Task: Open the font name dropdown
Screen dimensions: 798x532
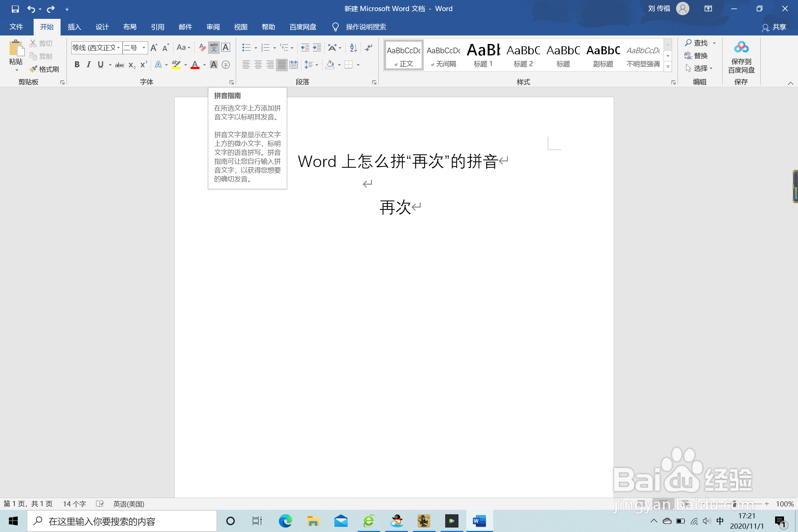Action: pyautogui.click(x=119, y=48)
